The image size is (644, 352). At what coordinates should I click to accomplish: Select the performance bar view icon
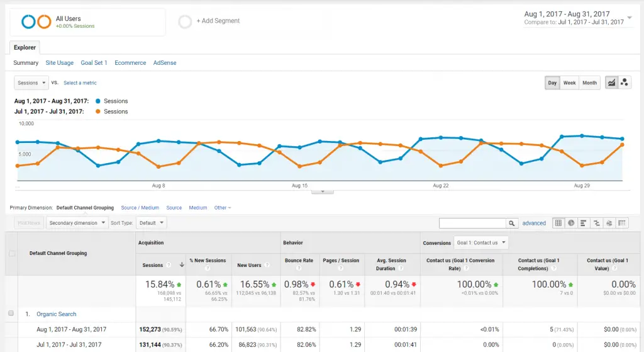583,223
